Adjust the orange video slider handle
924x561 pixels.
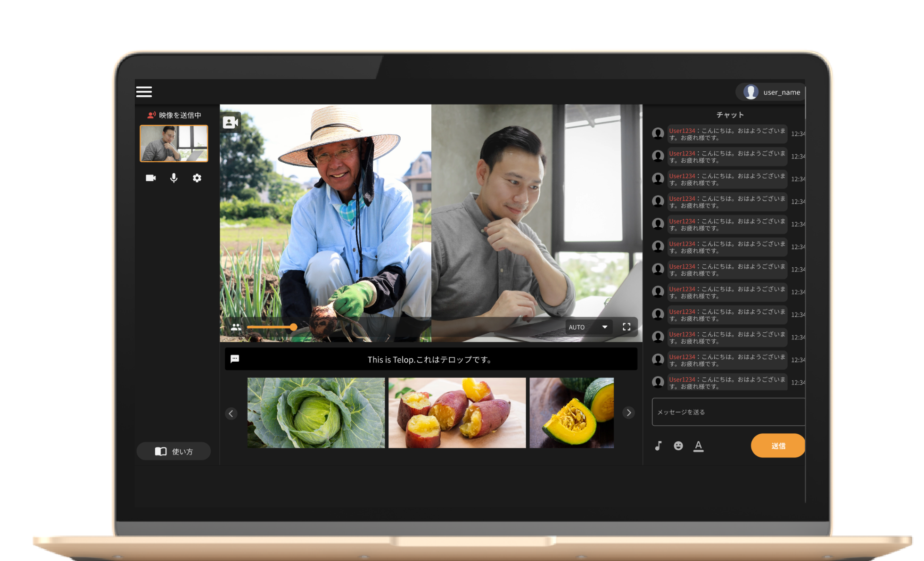[294, 327]
